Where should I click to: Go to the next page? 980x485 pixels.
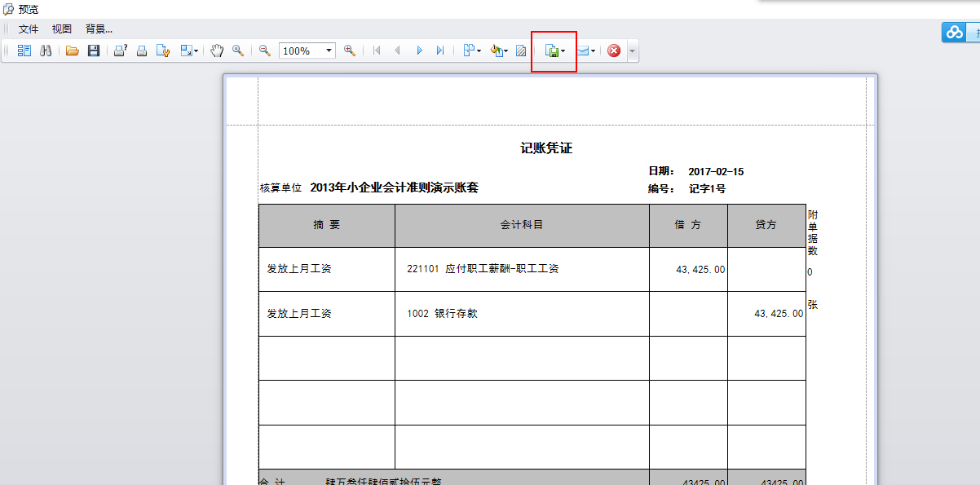[x=420, y=51]
